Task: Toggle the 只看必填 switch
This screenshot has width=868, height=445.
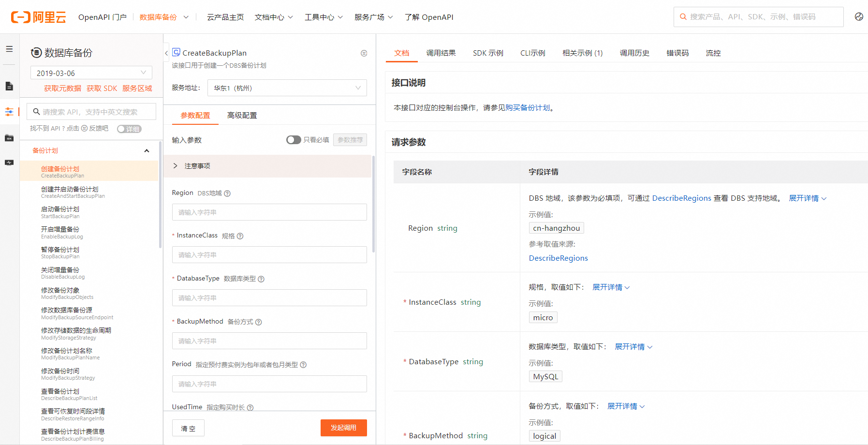Action: (x=294, y=140)
